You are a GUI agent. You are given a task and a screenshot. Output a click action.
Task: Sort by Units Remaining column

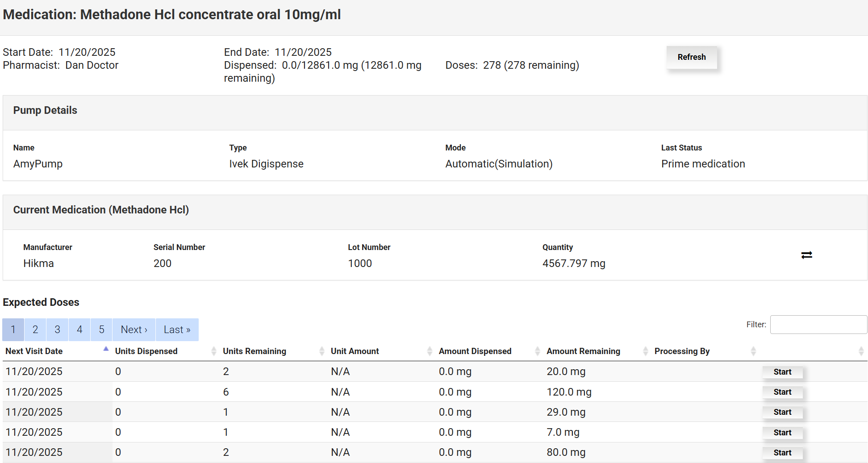pos(254,351)
